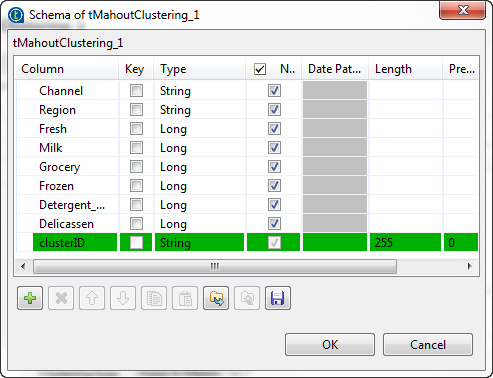
Task: Open Type cell String for Channel
Action: 199,91
